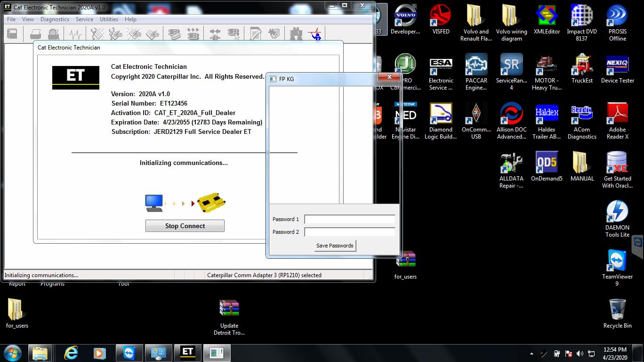Click the Windows Start button
Screen dimensions: 644x362
(x=12, y=353)
